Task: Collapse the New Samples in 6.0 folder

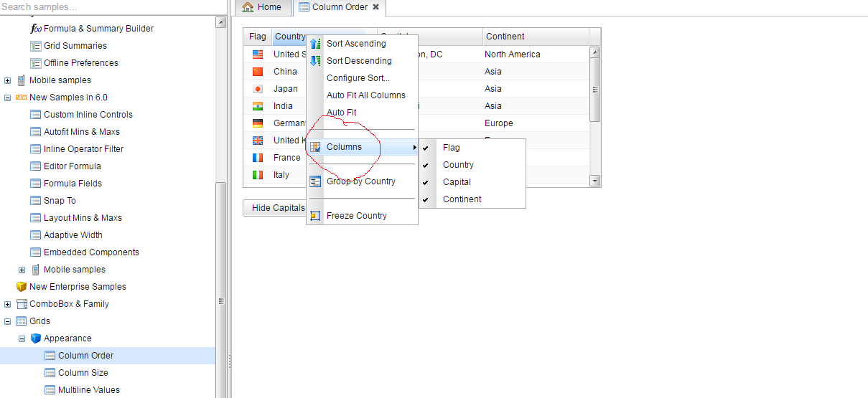Action: [8, 98]
